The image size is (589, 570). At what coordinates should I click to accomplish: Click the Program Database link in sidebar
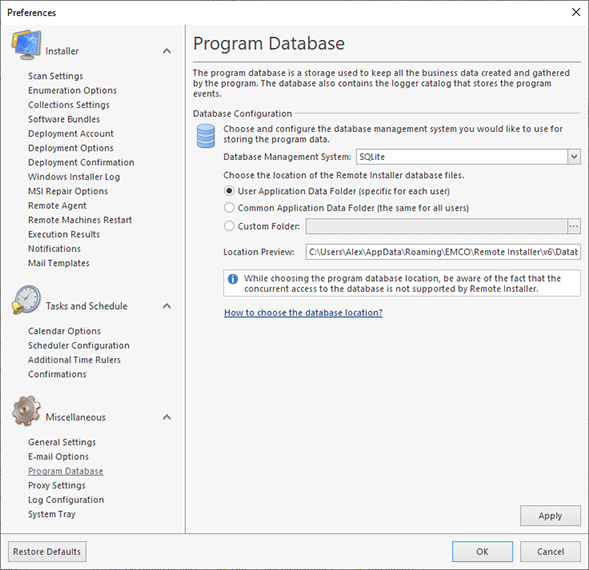(65, 471)
